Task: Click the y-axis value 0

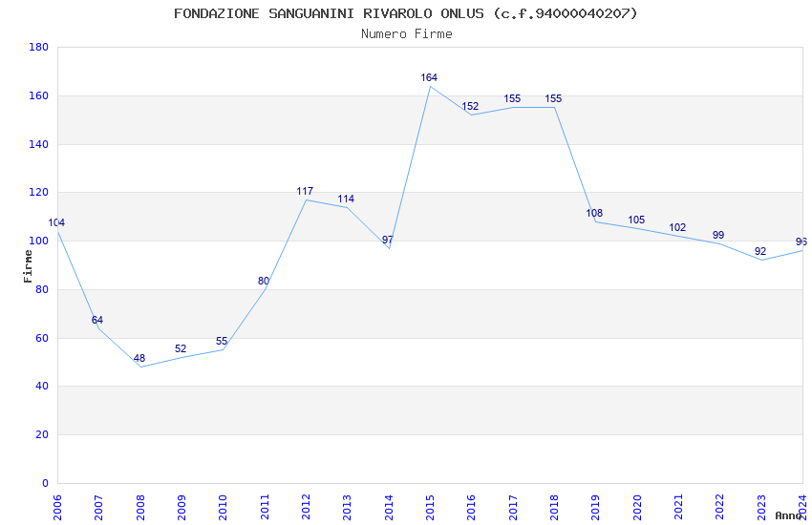Action: coord(46,483)
